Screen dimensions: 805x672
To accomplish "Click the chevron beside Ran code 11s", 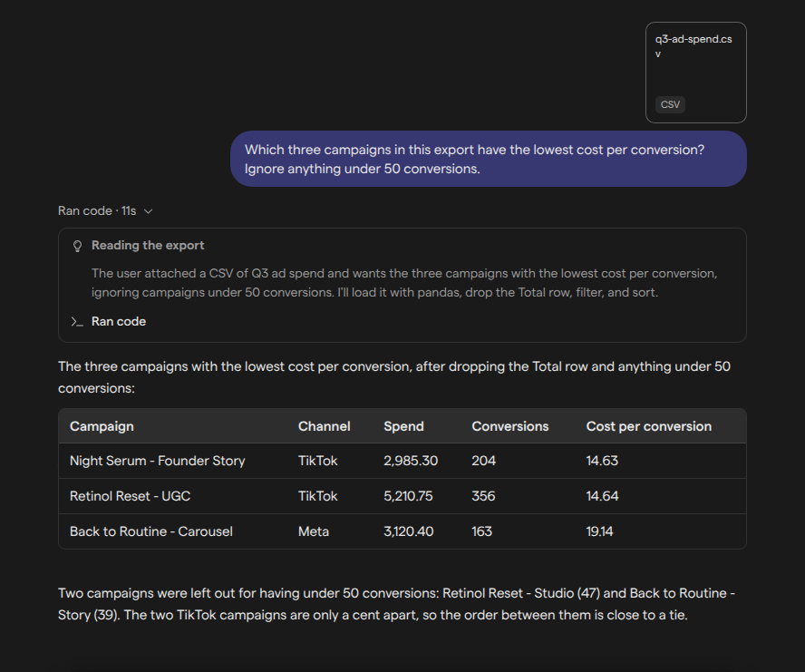I will tap(149, 211).
